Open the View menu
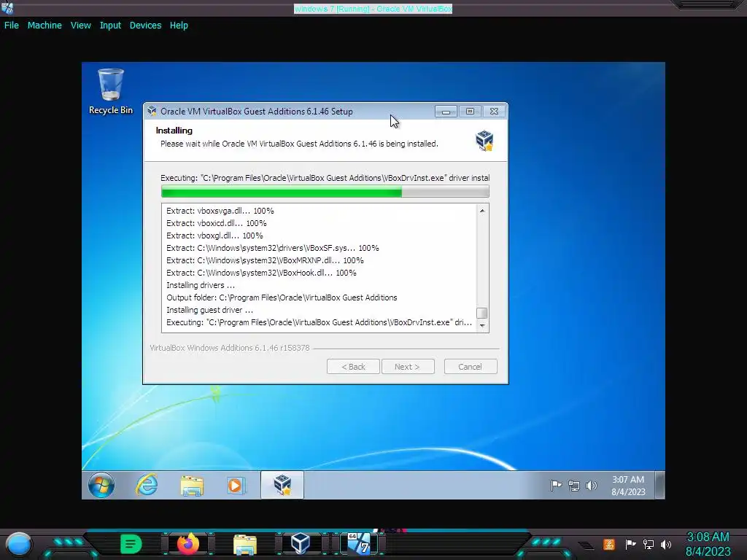The height and width of the screenshot is (560, 747). click(80, 26)
